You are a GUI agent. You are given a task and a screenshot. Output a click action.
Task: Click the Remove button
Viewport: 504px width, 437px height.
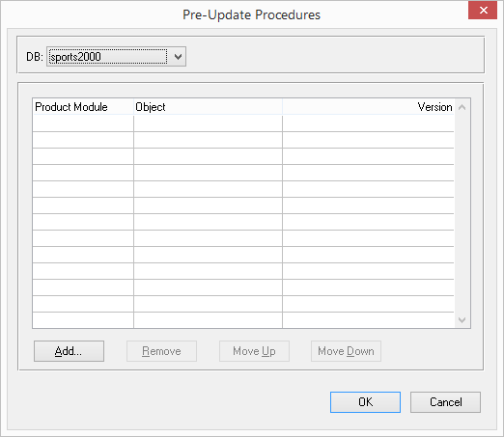pos(161,351)
